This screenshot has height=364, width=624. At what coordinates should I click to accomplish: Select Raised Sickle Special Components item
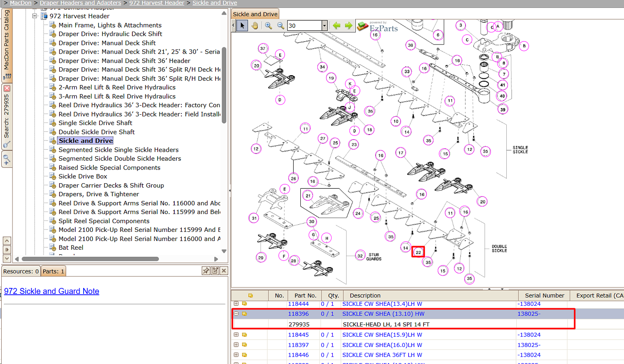click(x=109, y=168)
